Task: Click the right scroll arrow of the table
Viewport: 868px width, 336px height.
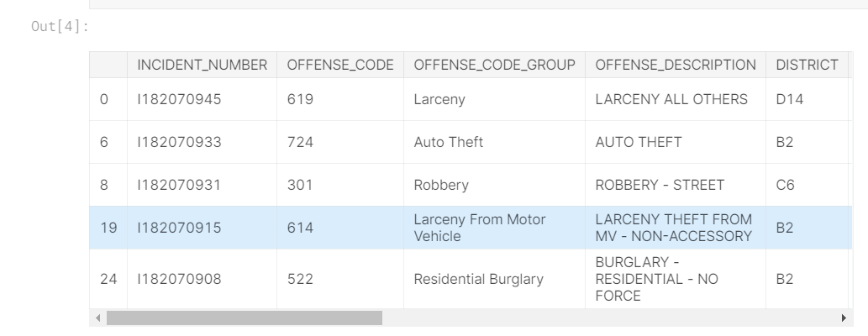Action: coord(844,318)
